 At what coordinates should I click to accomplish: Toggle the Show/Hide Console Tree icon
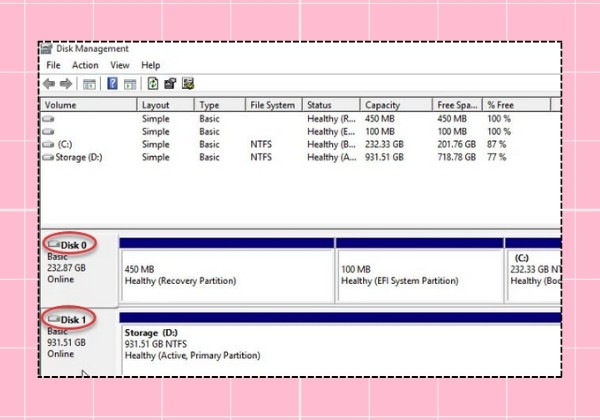pos(89,83)
